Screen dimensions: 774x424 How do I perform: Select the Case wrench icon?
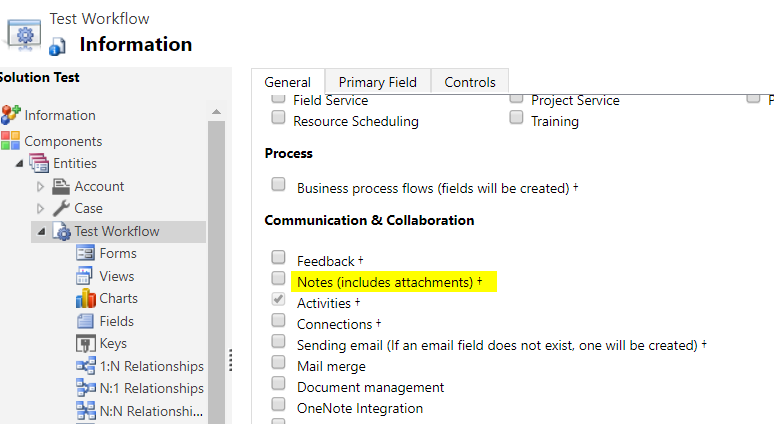pos(61,208)
